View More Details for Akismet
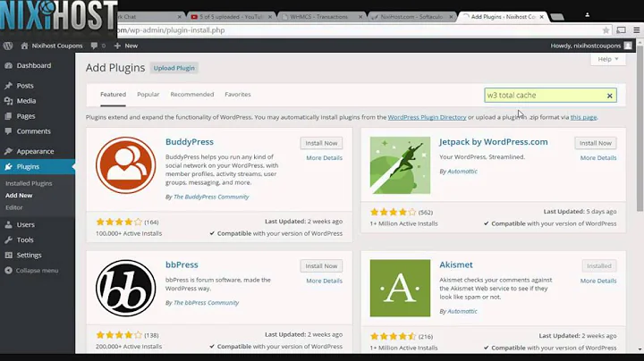The width and height of the screenshot is (644, 361). pos(598,281)
